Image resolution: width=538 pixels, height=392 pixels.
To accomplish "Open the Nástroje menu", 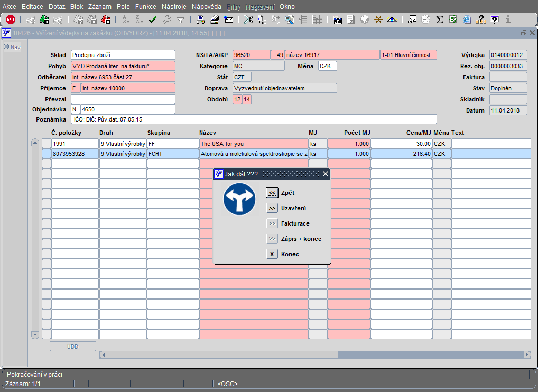I will [174, 7].
